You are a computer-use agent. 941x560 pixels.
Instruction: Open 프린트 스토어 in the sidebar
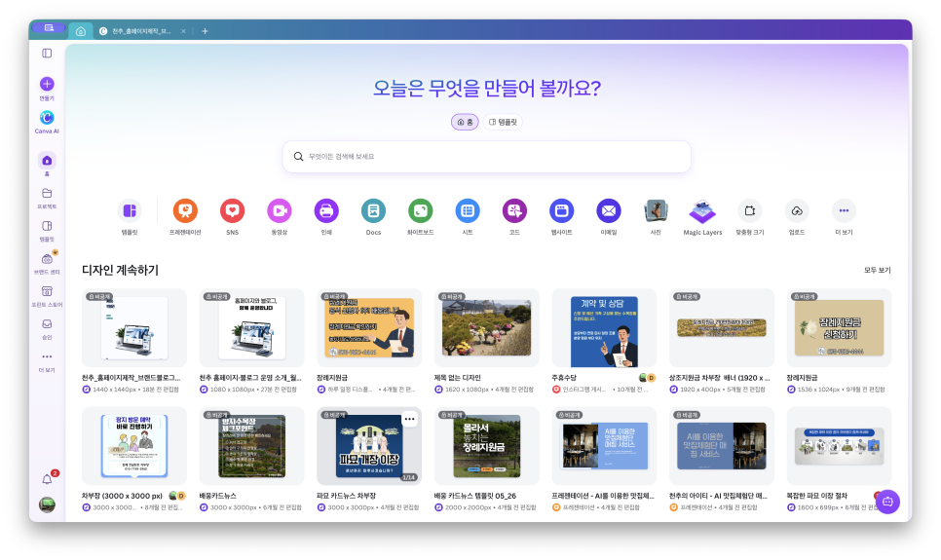47,291
